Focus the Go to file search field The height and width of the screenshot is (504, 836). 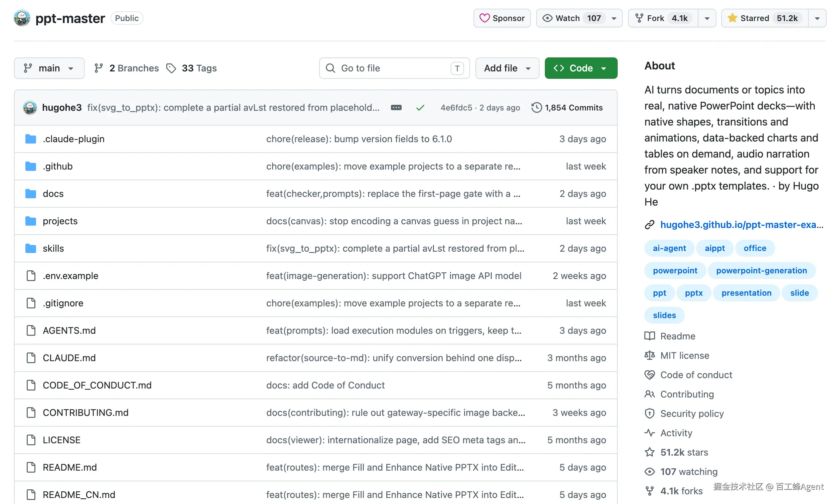[x=394, y=68]
